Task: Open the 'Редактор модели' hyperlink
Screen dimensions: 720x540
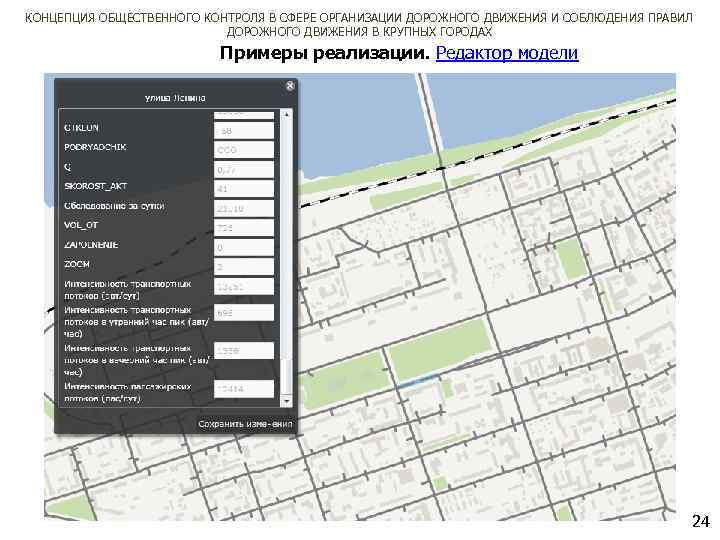Action: (x=506, y=53)
